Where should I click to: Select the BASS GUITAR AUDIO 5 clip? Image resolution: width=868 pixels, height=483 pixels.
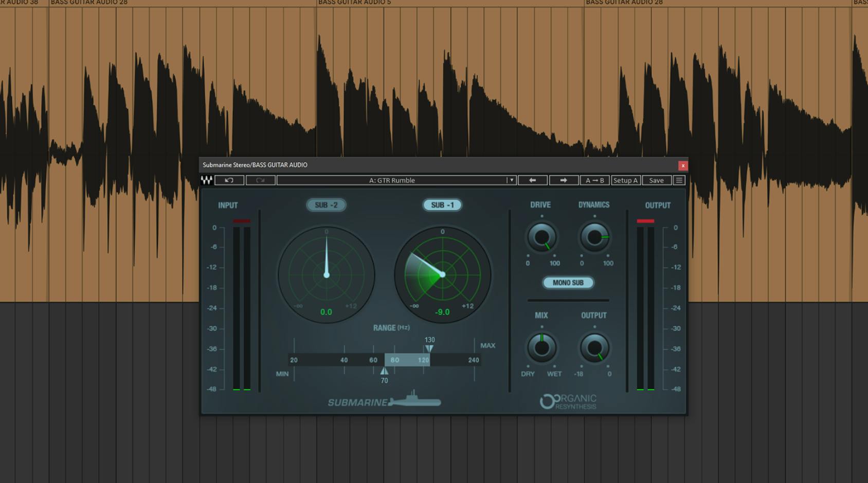tap(450, 152)
